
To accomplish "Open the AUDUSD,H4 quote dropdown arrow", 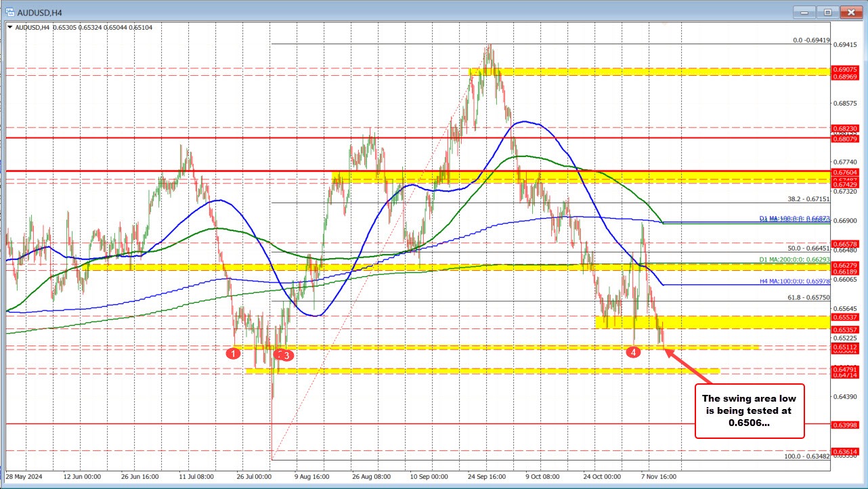I will pos(9,28).
